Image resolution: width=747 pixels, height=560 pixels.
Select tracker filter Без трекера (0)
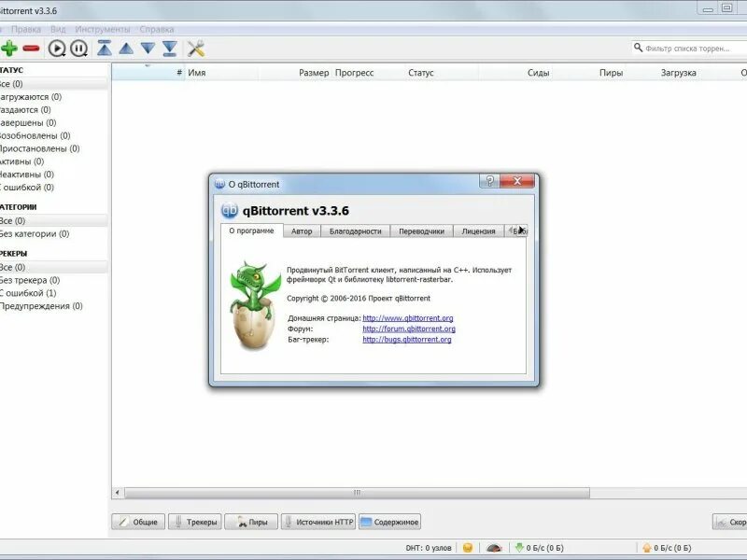click(30, 280)
